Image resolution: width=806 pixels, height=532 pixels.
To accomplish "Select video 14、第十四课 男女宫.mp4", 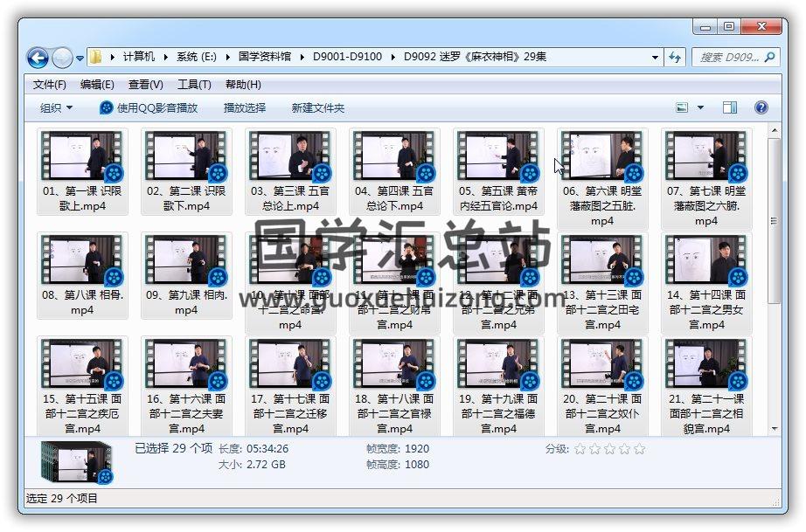I will click(x=706, y=283).
